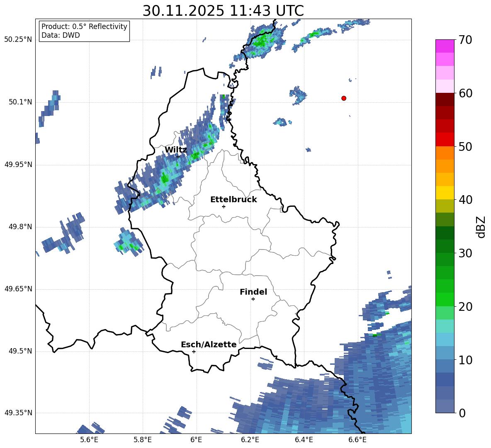Image resolution: width=491 pixels, height=448 pixels.
Task: Click the red dot marker on the map
Action: click(x=344, y=98)
